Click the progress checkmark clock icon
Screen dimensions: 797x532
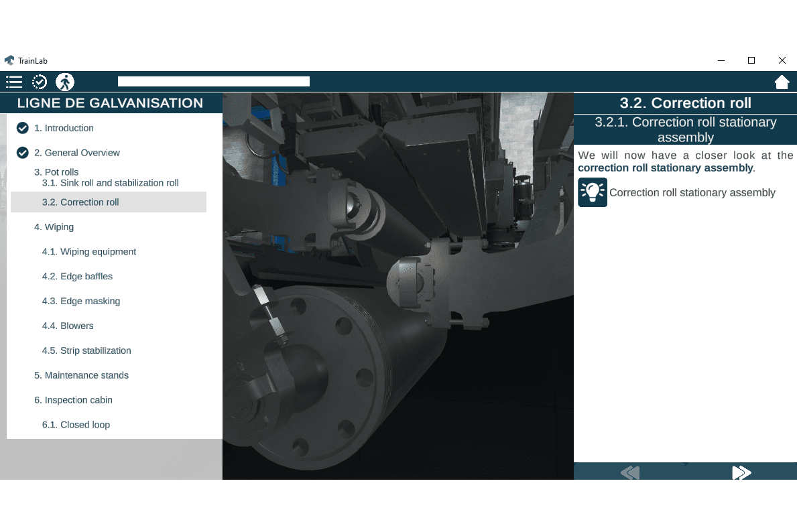(x=40, y=82)
